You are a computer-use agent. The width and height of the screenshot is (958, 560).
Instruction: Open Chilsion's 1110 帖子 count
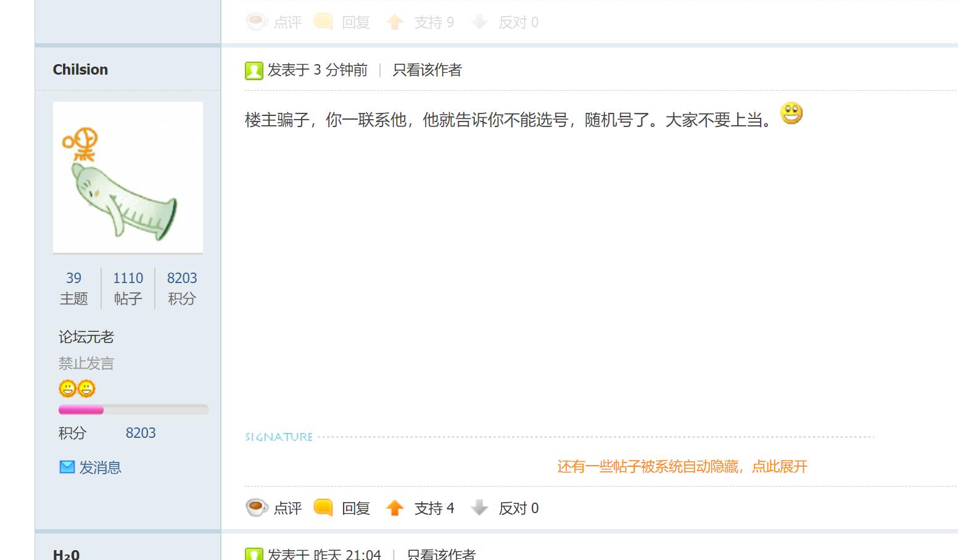pyautogui.click(x=128, y=288)
